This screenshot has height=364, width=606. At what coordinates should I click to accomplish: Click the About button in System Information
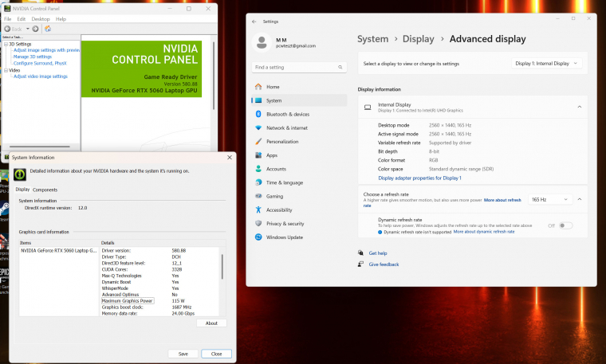[x=211, y=323]
